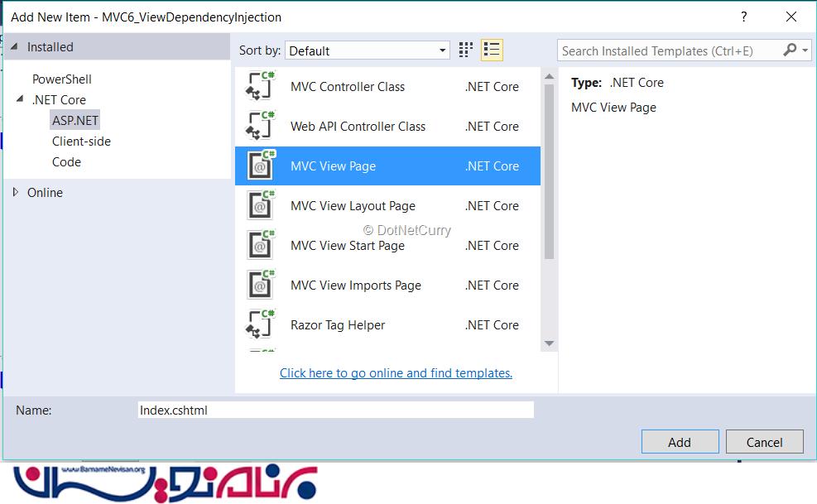Select the MVC View Start Page icon

click(261, 246)
